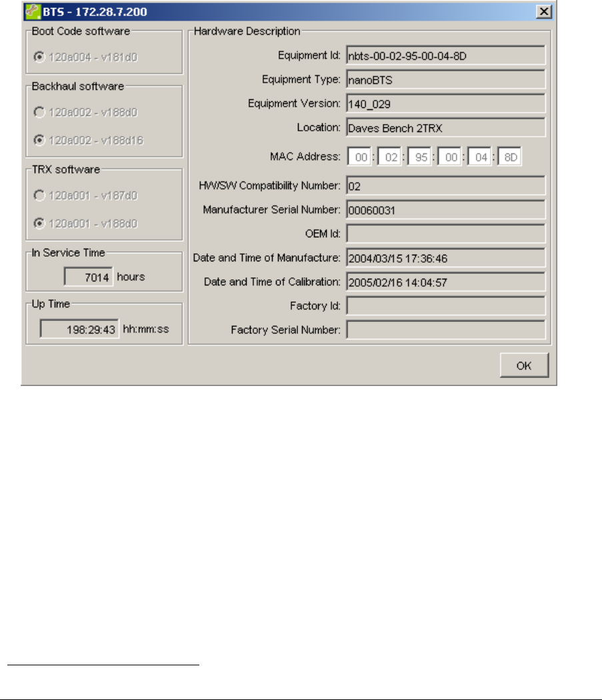Viewport: 602px width, 700px height.
Task: Click MAC Address first octet box 00
Action: coord(360,157)
